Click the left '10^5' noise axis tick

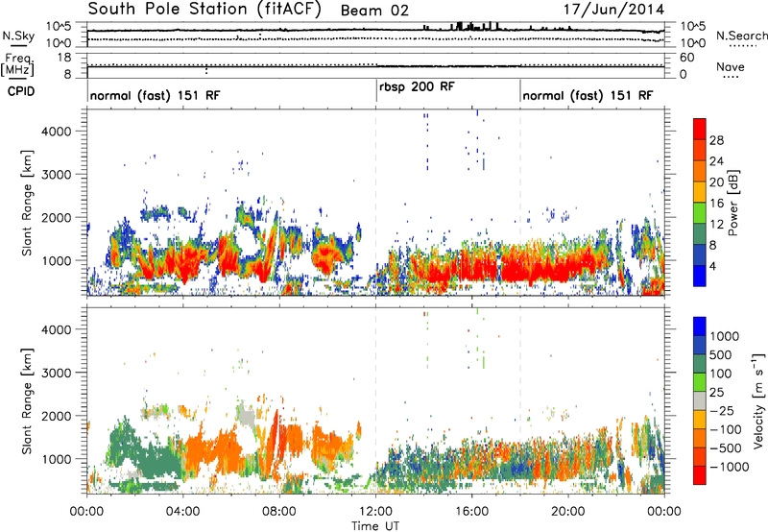tap(59, 26)
